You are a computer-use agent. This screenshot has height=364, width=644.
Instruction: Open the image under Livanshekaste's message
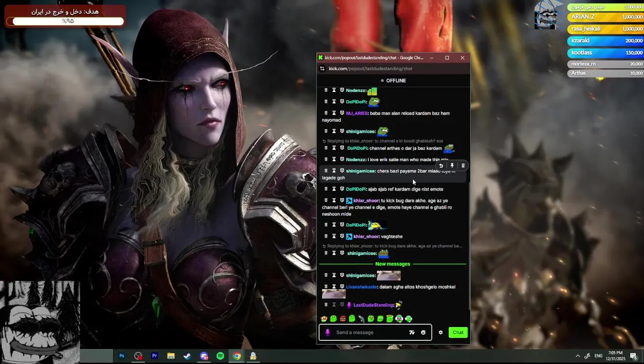pos(333,294)
